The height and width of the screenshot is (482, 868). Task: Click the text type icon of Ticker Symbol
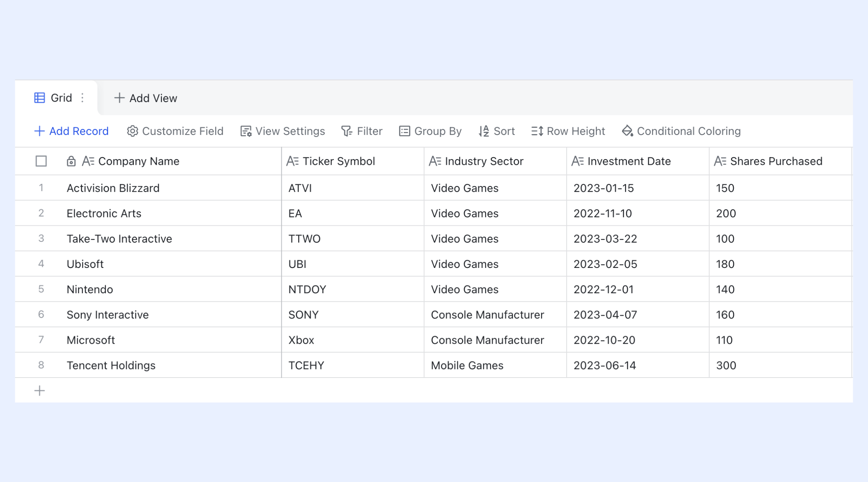(293, 161)
